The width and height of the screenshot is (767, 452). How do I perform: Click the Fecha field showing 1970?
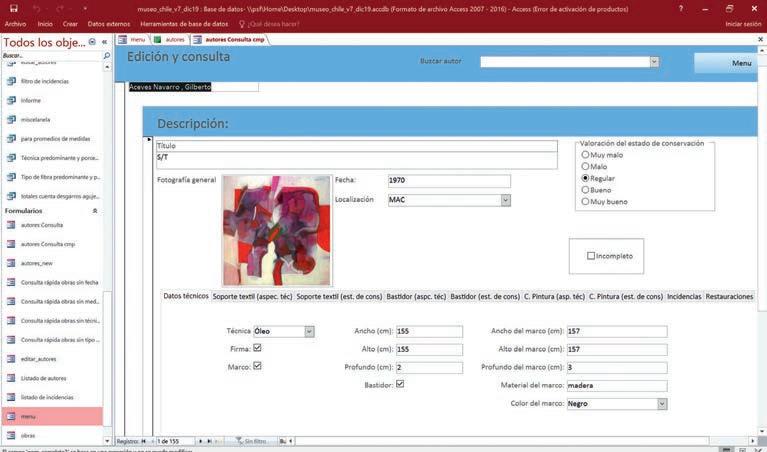pos(449,181)
